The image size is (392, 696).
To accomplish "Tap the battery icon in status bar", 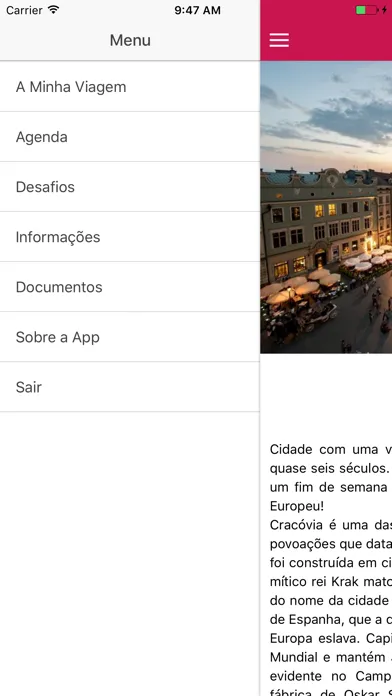I will coord(367,10).
